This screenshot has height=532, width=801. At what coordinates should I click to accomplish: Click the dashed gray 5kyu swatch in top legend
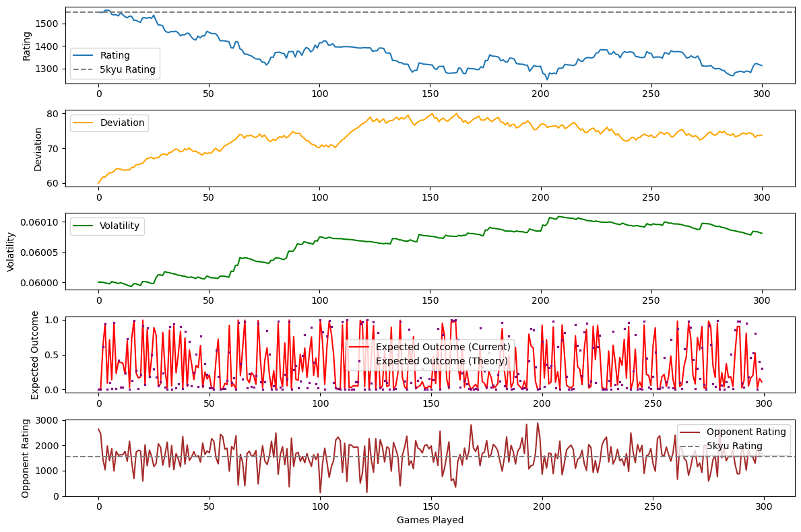tap(84, 69)
